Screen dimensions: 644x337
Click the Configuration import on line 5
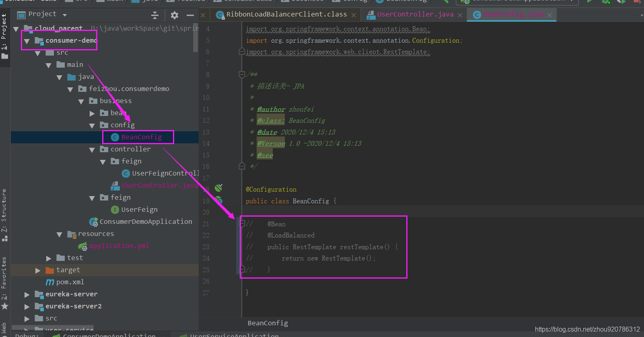[436, 41]
